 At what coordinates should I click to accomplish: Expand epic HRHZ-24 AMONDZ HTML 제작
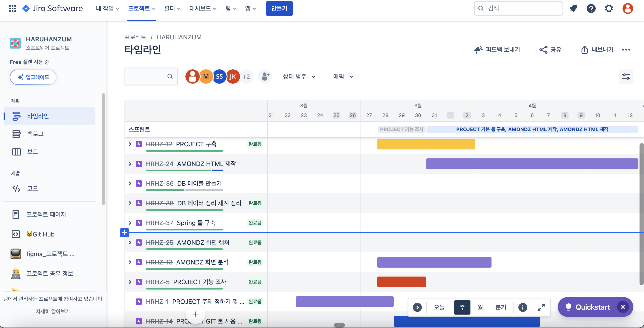point(130,164)
